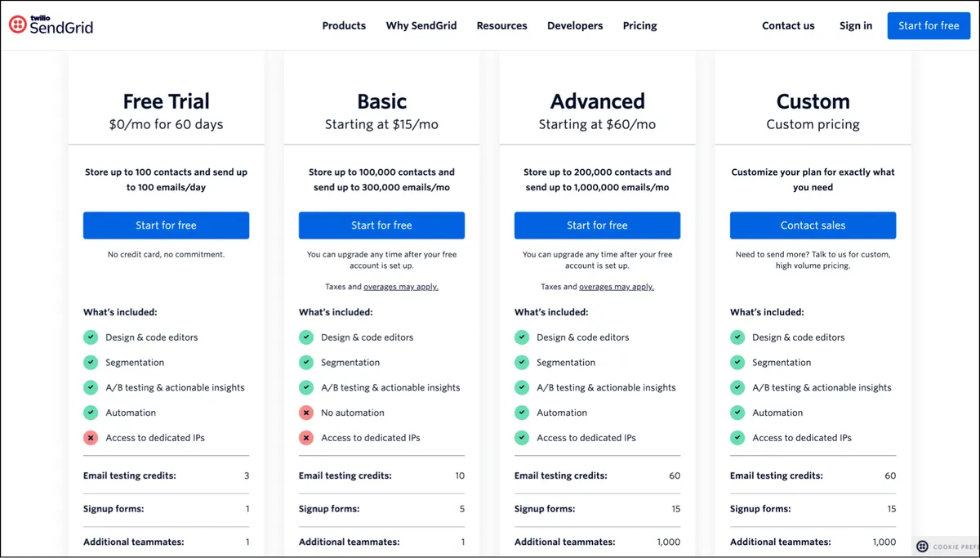Click Advanced dedicated IPs checkmark icon
980x558 pixels.
(x=522, y=438)
